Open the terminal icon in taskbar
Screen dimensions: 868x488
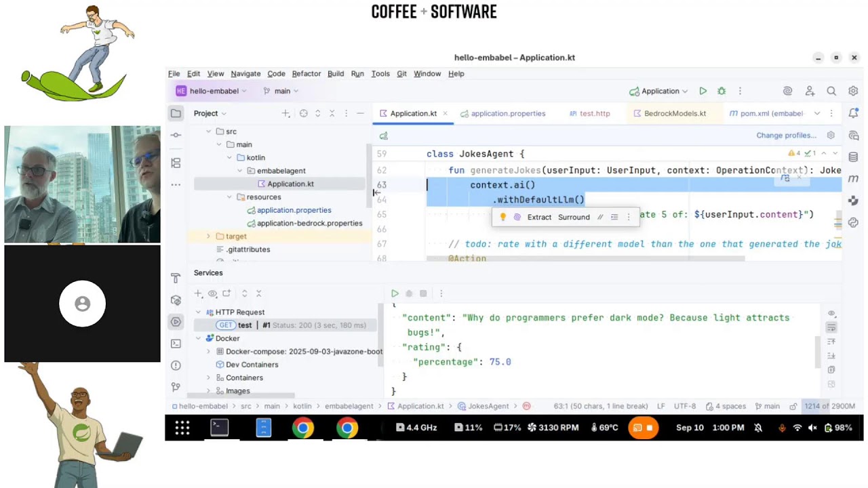(x=220, y=428)
